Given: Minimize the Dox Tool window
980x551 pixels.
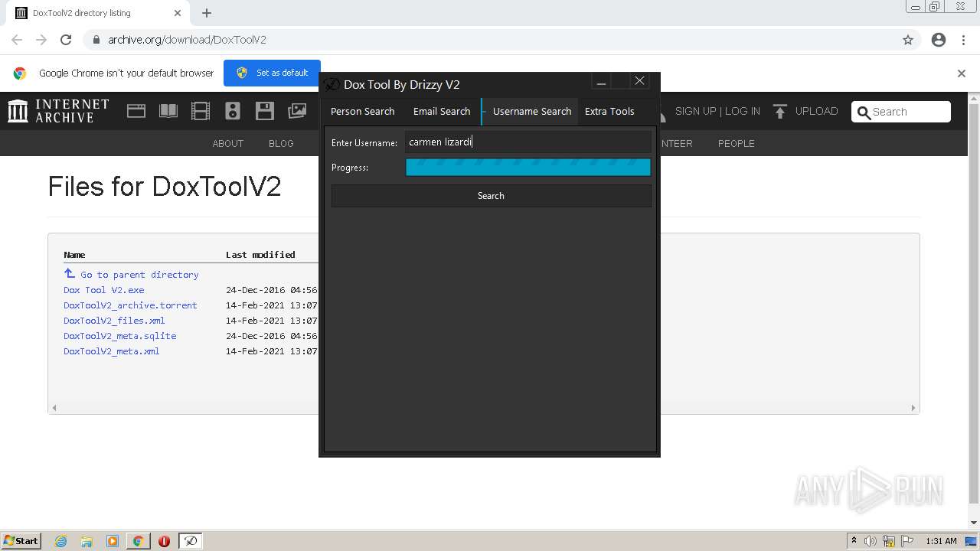Looking at the screenshot, I should tap(601, 81).
